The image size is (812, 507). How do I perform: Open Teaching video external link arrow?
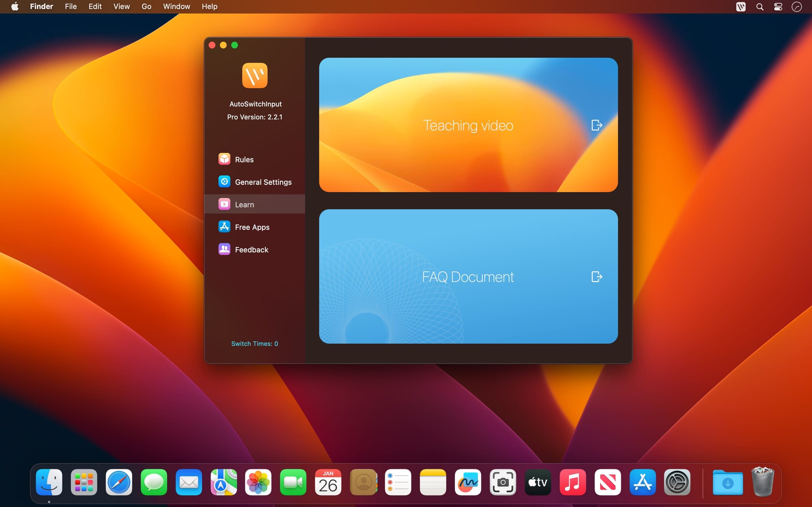point(597,125)
